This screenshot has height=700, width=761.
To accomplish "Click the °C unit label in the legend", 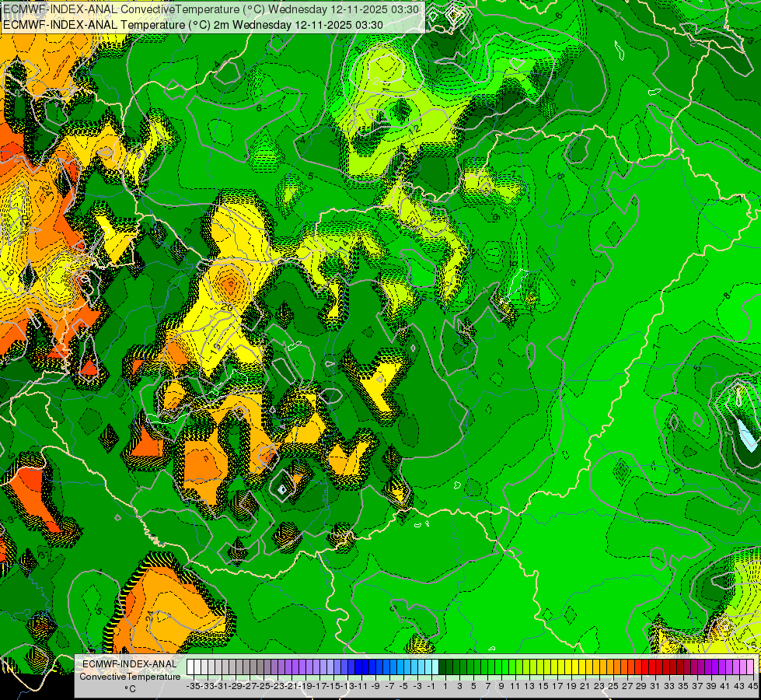I will click(x=130, y=689).
